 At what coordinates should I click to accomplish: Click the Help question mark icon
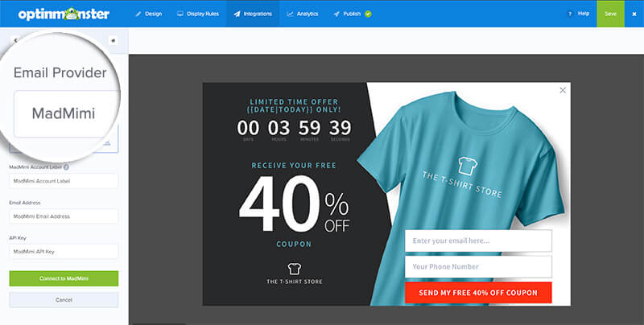[570, 14]
